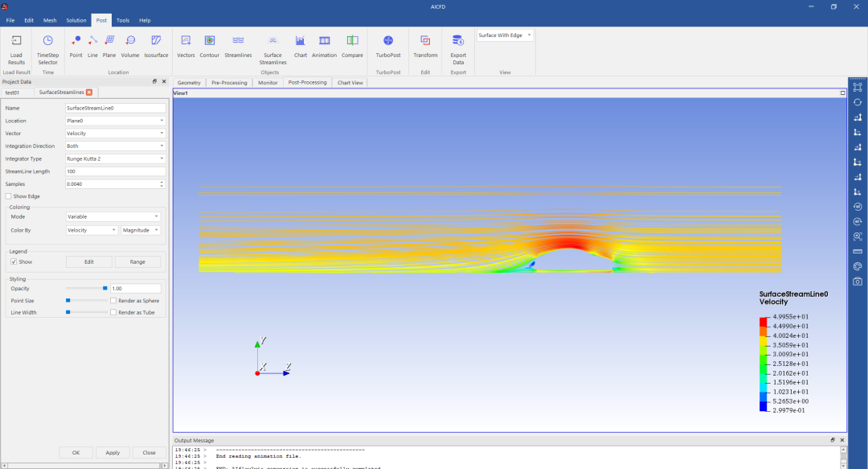The image size is (868, 469).
Task: Click the circular reset-view arrows icon
Action: click(858, 102)
